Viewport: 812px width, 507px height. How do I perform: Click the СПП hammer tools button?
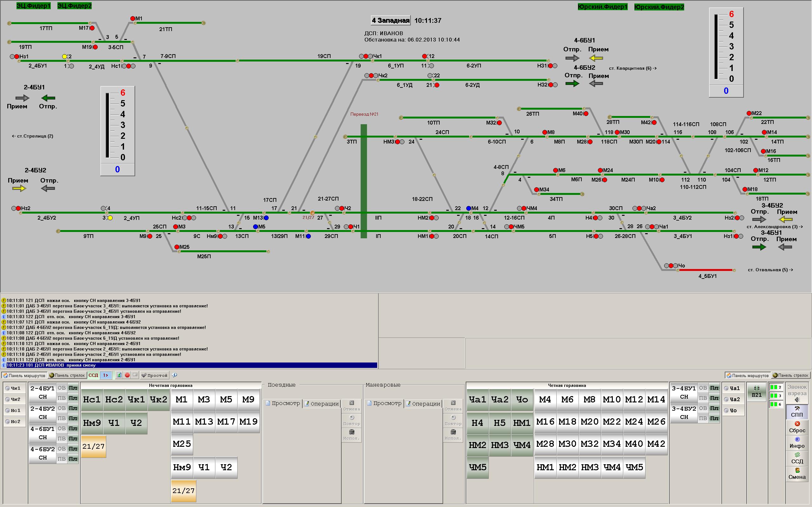[x=797, y=411]
